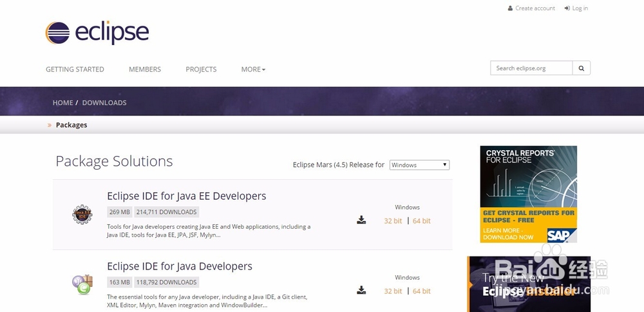644x312 pixels.
Task: Focus the Search eclipse.org field
Action: point(531,68)
